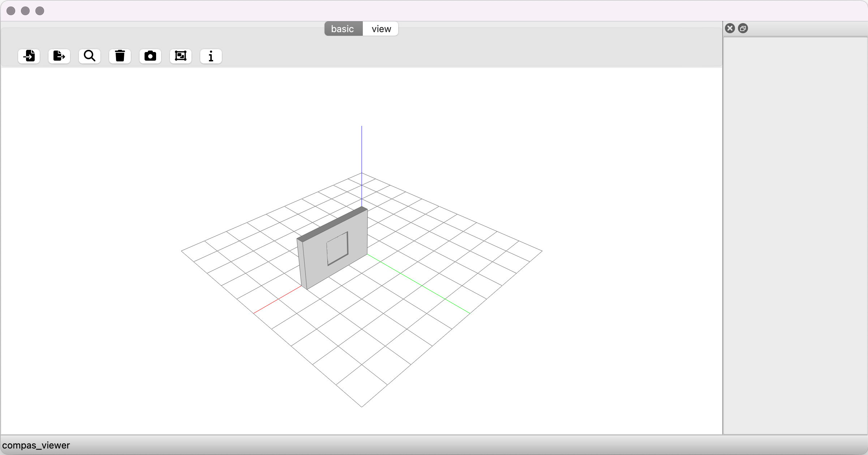Click the import file toolbar icon
The height and width of the screenshot is (455, 868).
pos(29,56)
